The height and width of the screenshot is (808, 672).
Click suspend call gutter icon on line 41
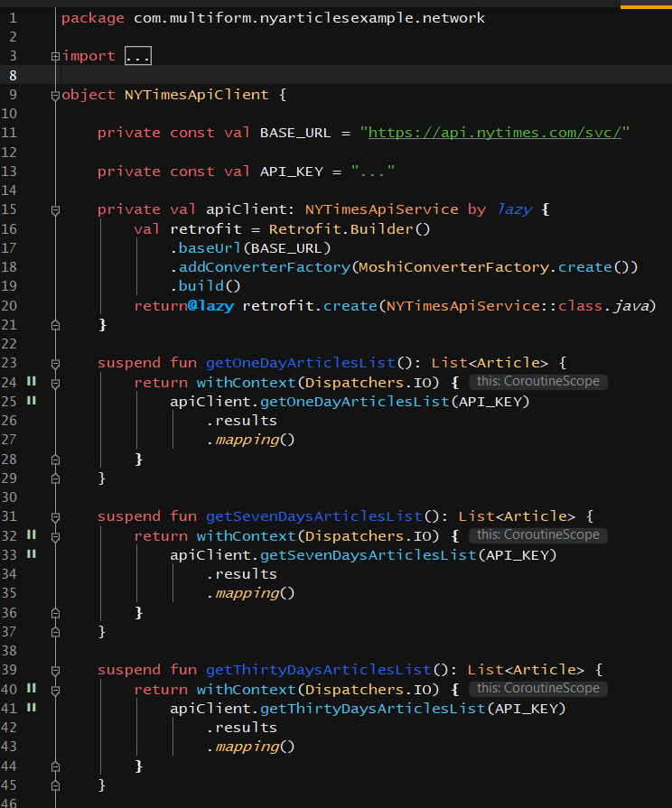point(32,708)
